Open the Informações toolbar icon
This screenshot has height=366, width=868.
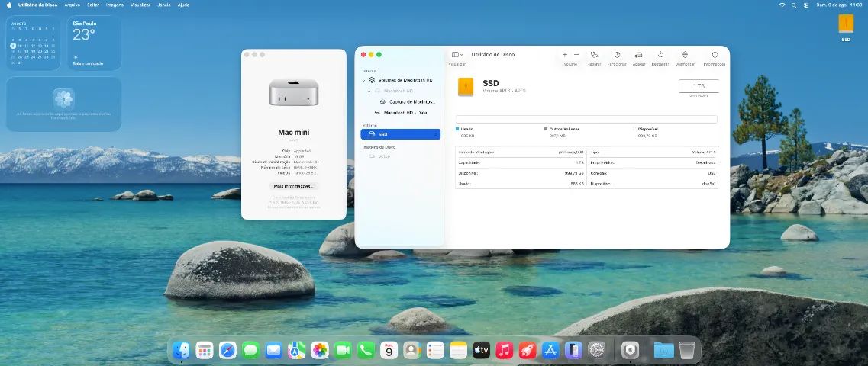pos(715,55)
